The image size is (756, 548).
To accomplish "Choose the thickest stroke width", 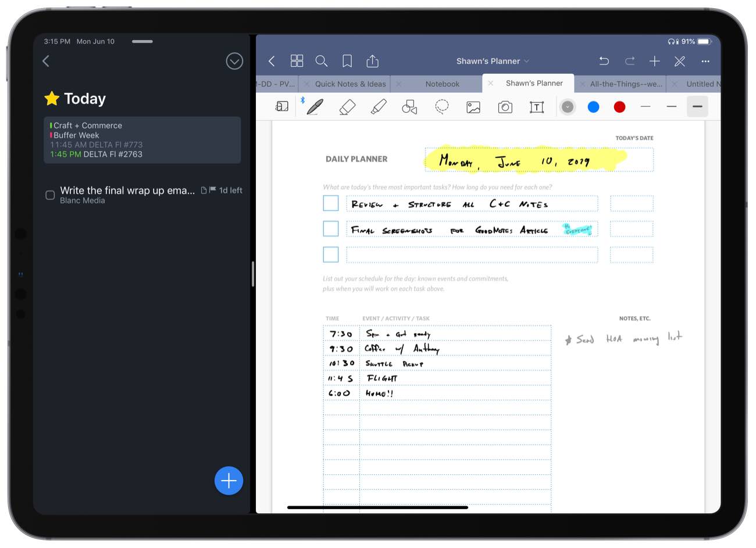I will point(697,107).
